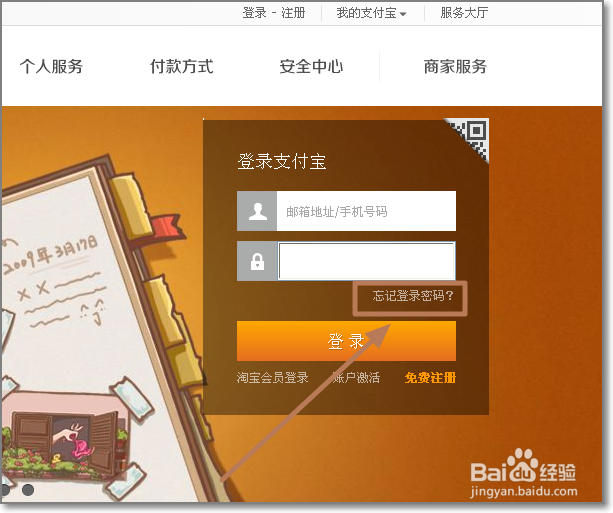Open the 付款方式 menu

[181, 66]
